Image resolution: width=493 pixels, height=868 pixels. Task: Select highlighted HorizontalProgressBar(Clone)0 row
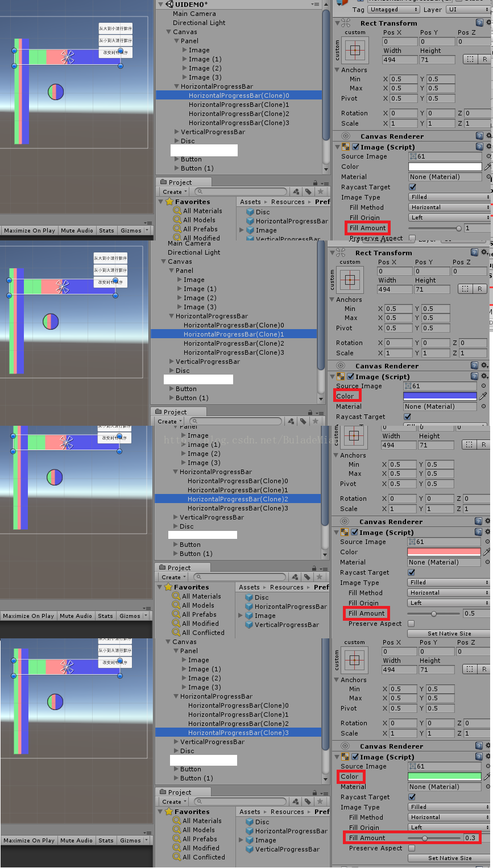239,95
